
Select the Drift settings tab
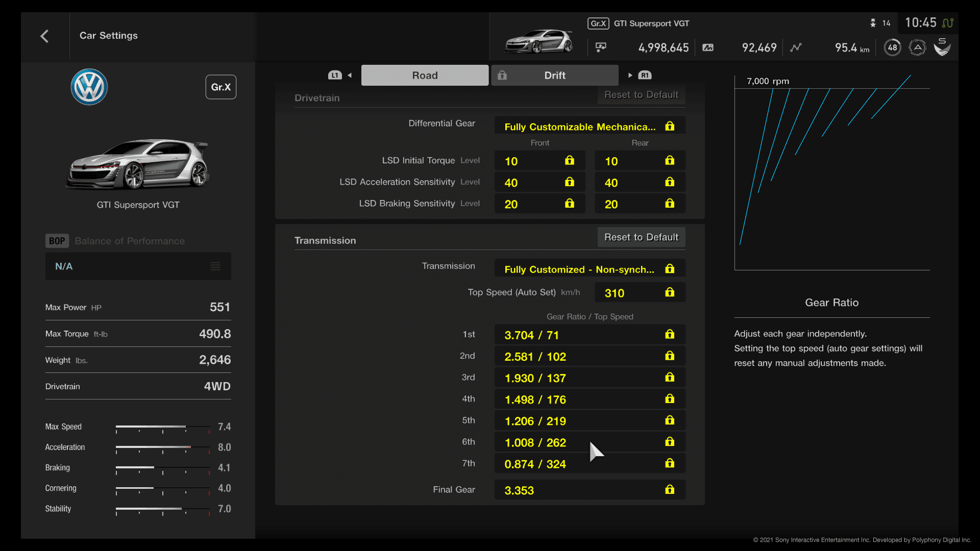pyautogui.click(x=555, y=75)
